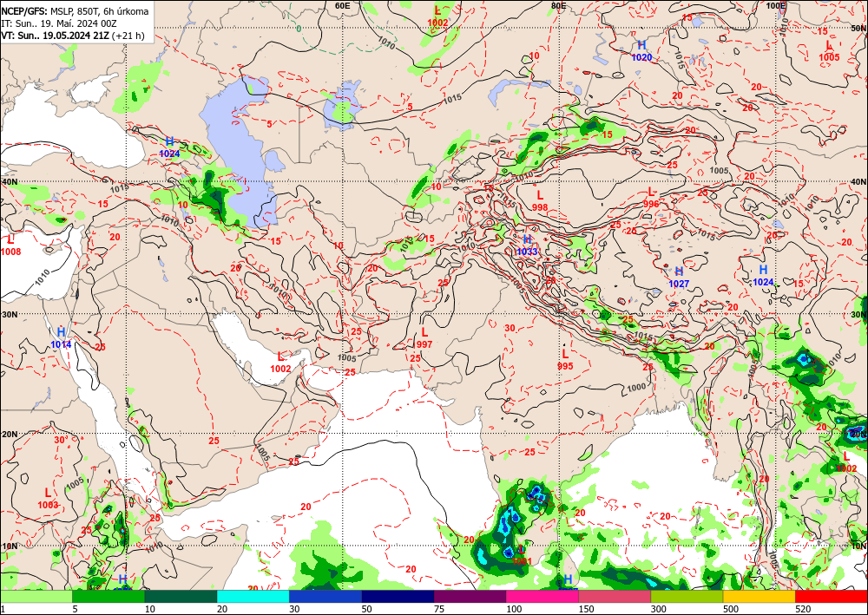Click the legend value '500'
The image size is (868, 615).
point(731,609)
